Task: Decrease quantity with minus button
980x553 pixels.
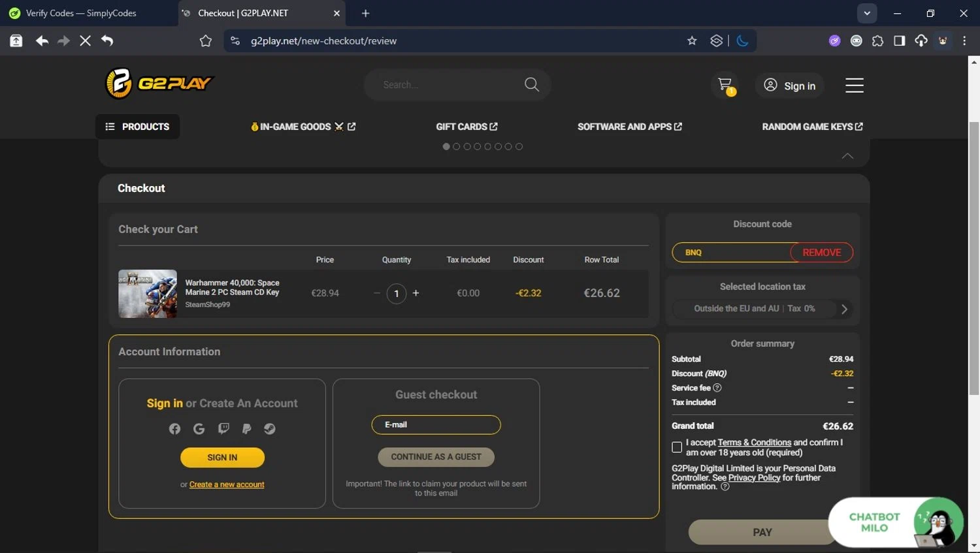Action: (x=377, y=293)
